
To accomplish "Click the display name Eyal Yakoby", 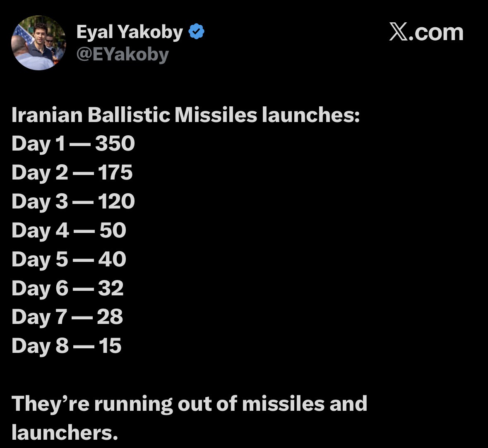I will tap(129, 32).
